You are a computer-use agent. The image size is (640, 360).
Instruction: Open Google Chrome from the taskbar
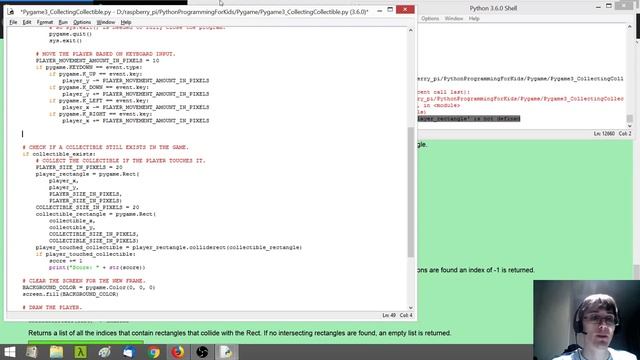click(154, 352)
